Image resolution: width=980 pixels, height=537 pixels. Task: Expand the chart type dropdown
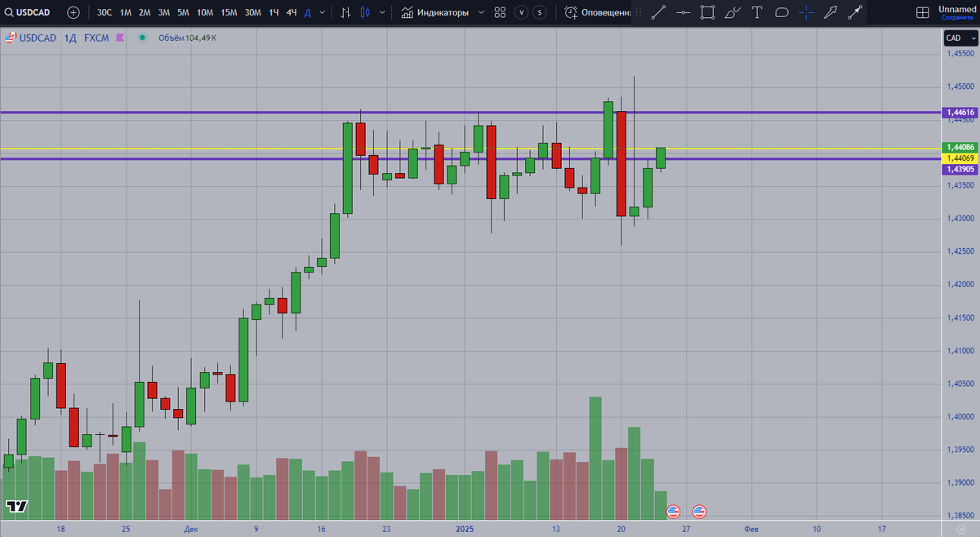[383, 12]
